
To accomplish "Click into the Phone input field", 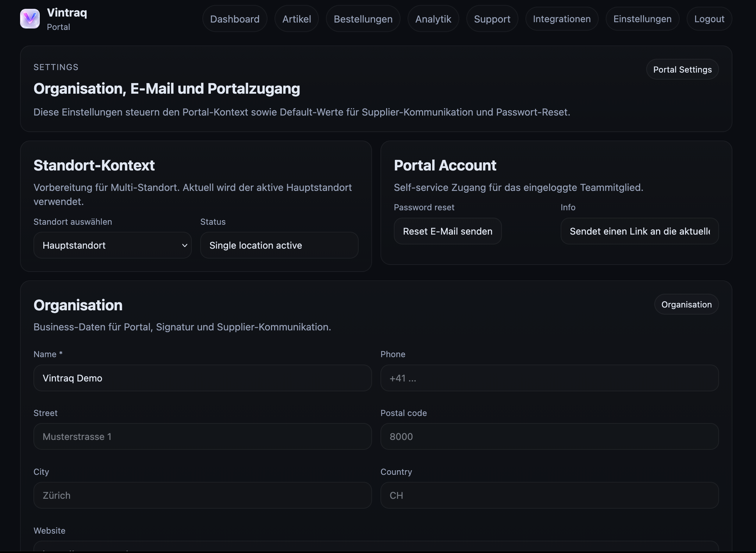I will point(549,378).
